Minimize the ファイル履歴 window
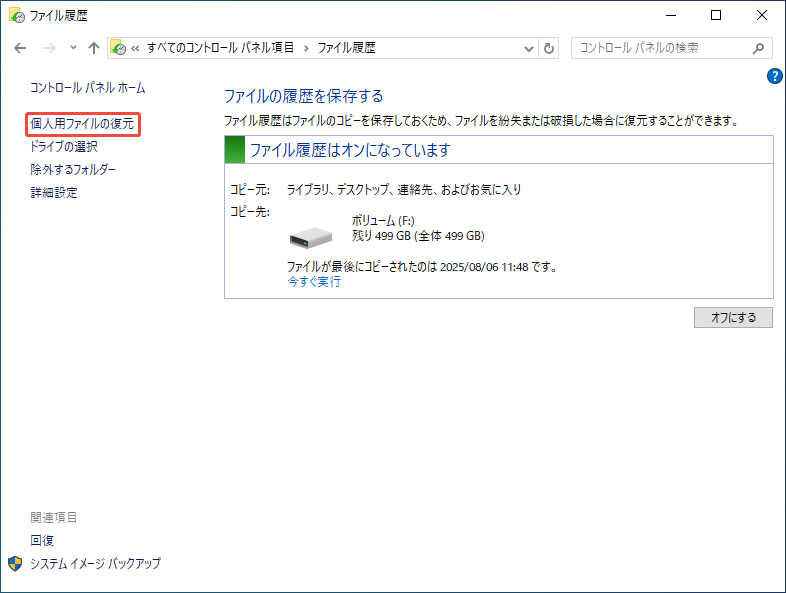Image resolution: width=786 pixels, height=593 pixels. coord(671,16)
